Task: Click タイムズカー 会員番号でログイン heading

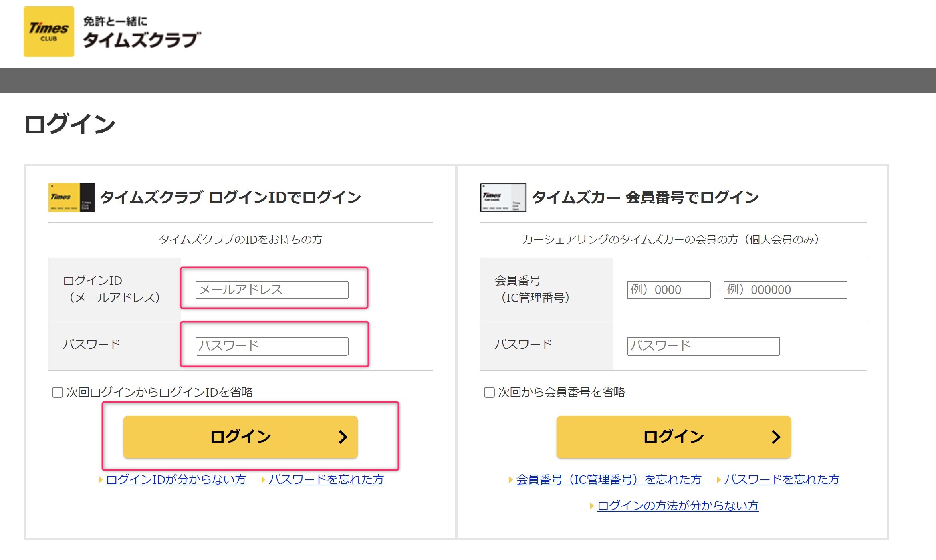Action: point(645,197)
